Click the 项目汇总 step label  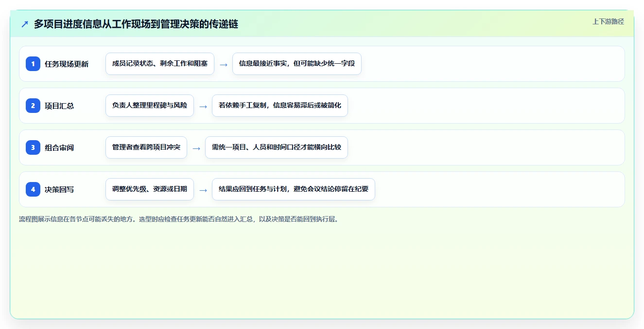coord(59,106)
